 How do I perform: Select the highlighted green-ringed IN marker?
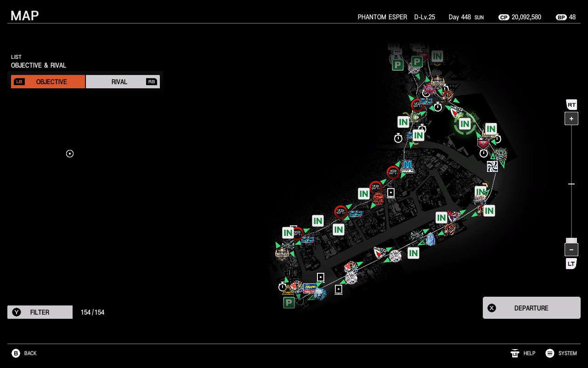click(x=465, y=124)
